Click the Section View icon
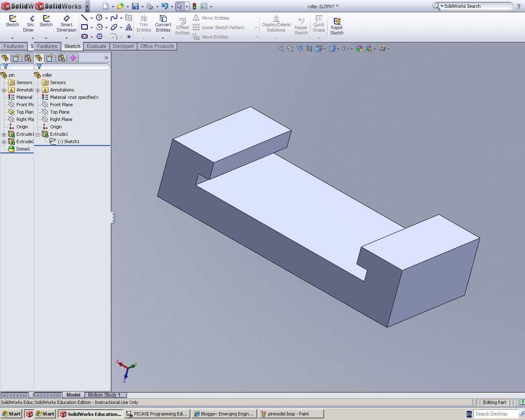This screenshot has width=525, height=420. [x=309, y=48]
